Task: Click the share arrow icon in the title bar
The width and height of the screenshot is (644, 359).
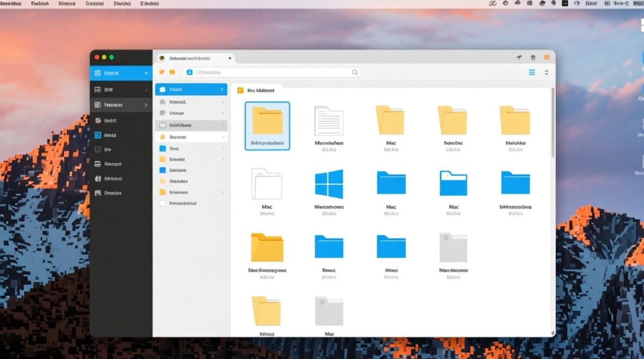Action: 519,57
